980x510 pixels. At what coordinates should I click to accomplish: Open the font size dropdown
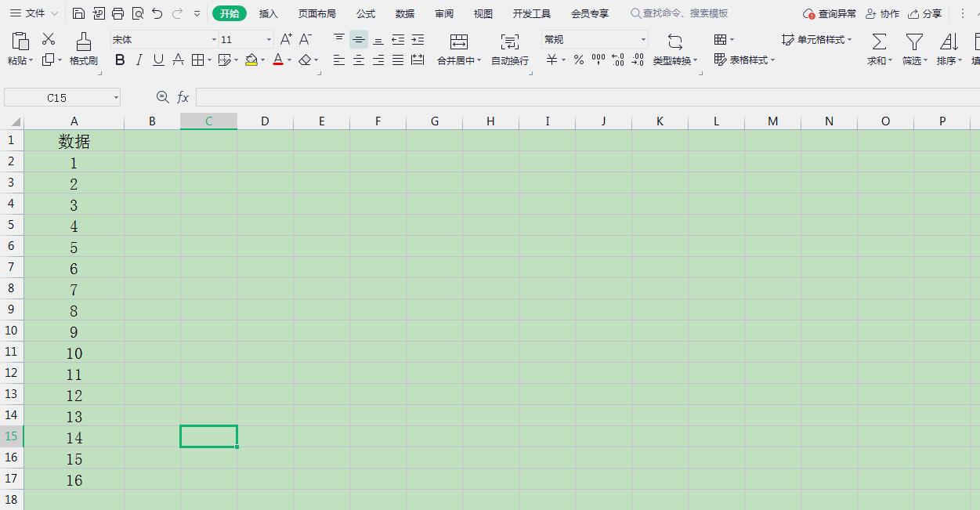click(268, 39)
